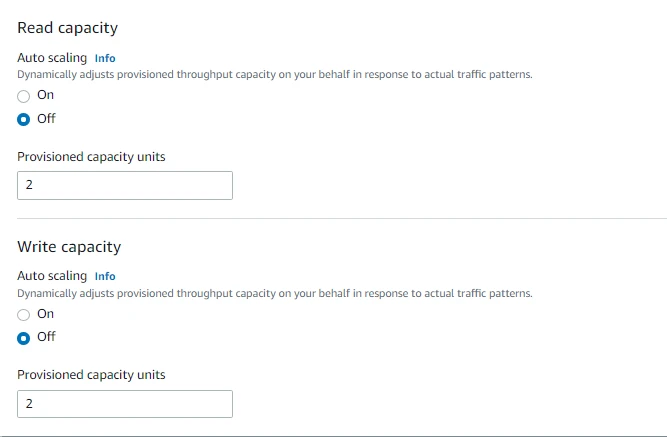This screenshot has width=667, height=437.
Task: Click the "Off" label text in Write capacity
Action: coord(46,336)
